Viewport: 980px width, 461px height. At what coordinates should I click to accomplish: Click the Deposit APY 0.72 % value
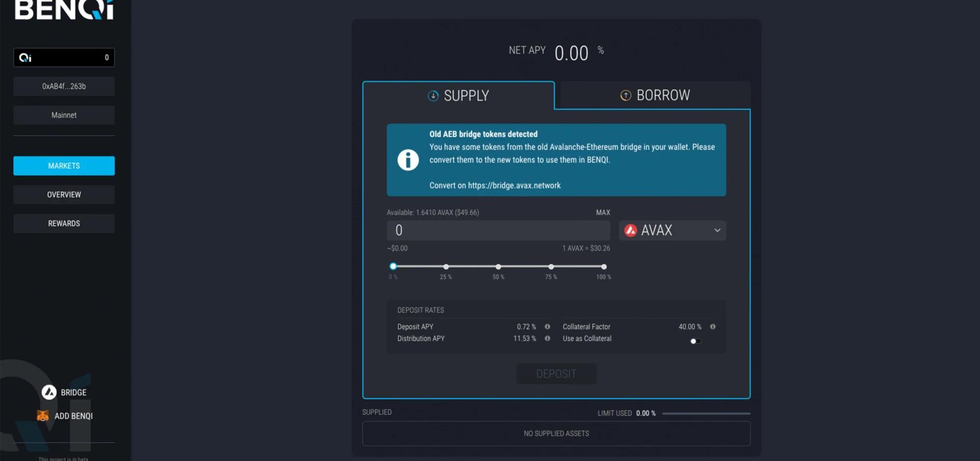(526, 327)
